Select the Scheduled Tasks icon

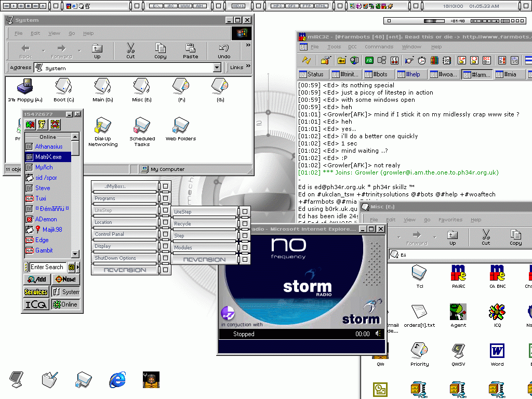click(x=142, y=131)
